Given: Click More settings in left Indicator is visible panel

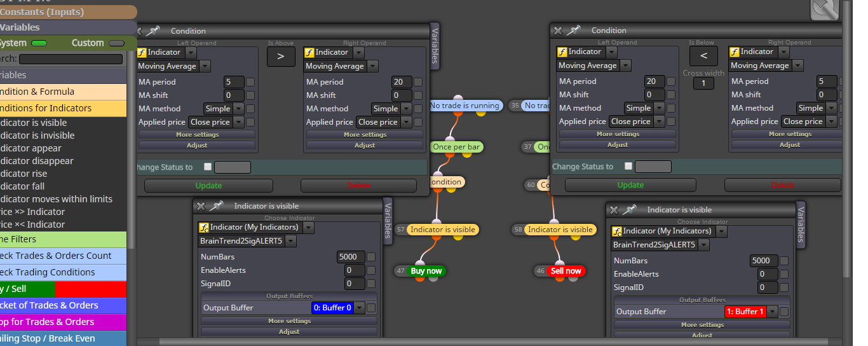Looking at the screenshot, I should pos(289,321).
